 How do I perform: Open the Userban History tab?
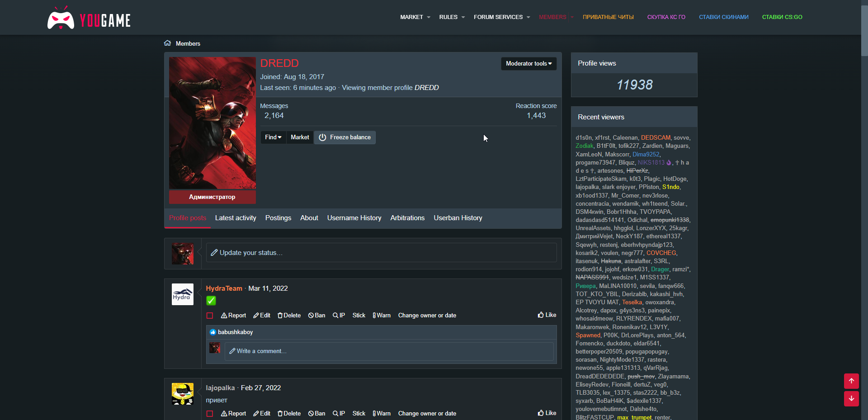click(x=458, y=218)
